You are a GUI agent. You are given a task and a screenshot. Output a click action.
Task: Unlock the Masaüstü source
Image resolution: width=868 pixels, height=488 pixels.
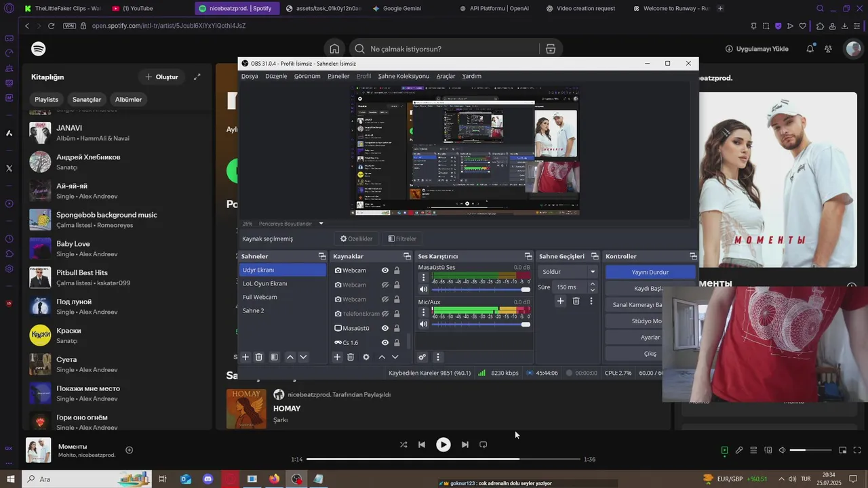coord(397,328)
